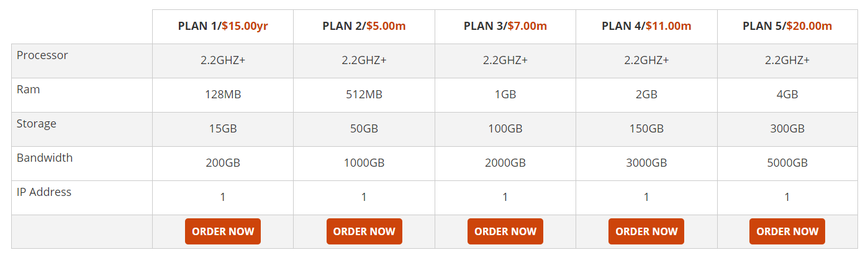Click the PLAN 2/$5.00m header

click(364, 26)
